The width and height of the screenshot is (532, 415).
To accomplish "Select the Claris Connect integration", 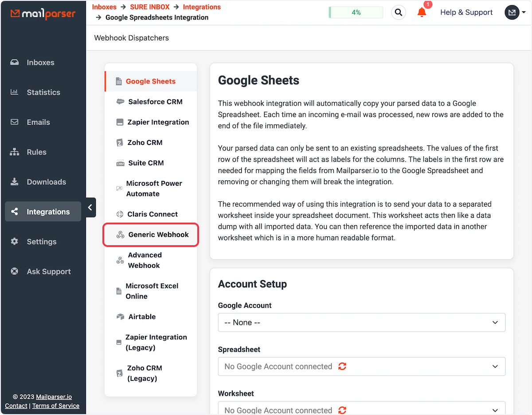I will coord(151,214).
